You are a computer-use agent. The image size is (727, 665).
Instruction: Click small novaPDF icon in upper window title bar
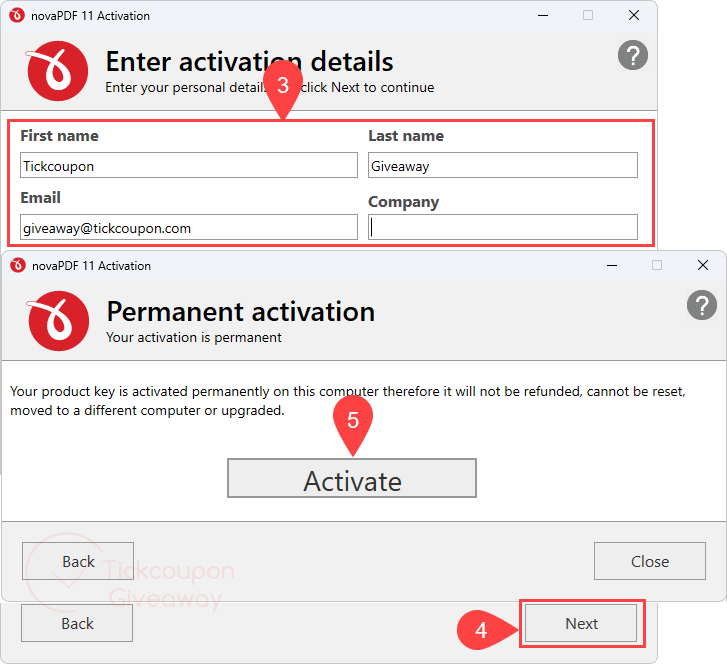[x=17, y=15]
